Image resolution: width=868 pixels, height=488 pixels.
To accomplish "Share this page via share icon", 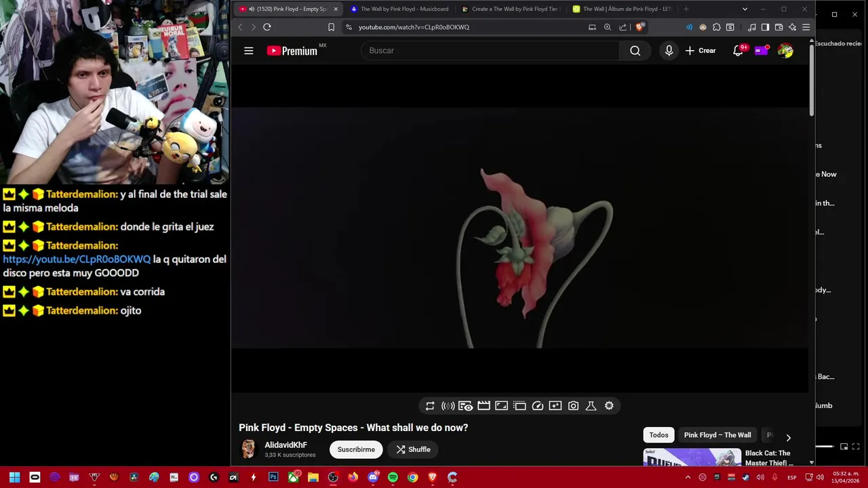I will (623, 27).
